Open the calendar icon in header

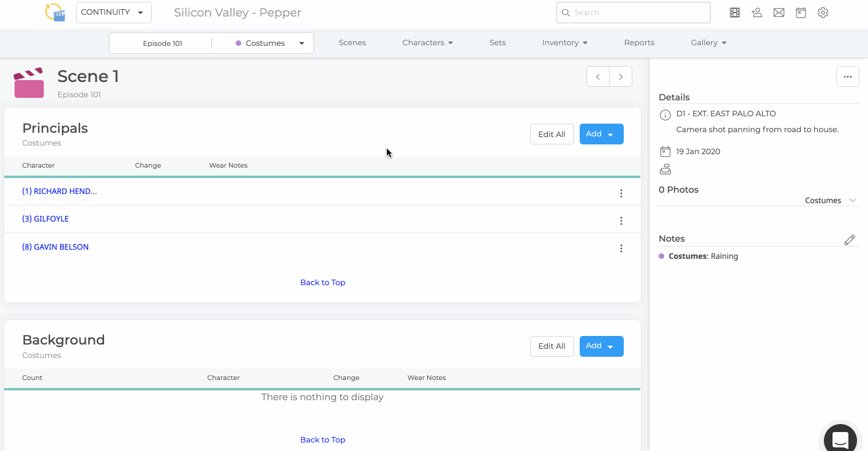tap(801, 12)
